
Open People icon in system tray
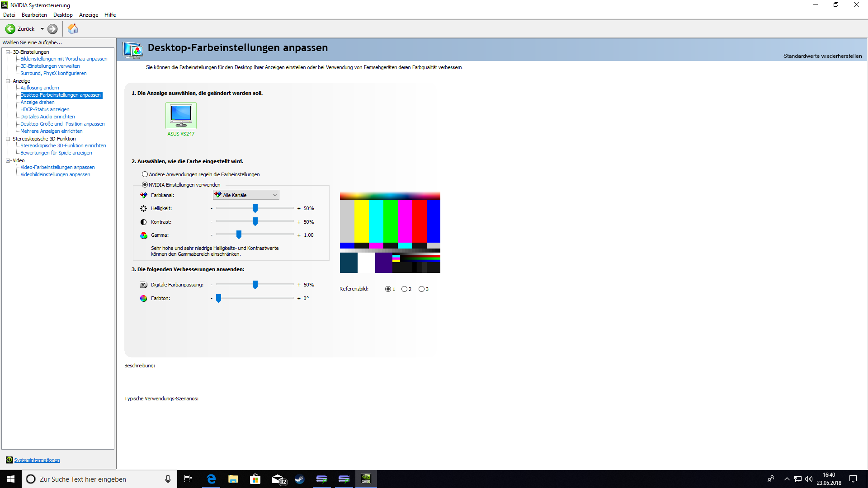771,479
